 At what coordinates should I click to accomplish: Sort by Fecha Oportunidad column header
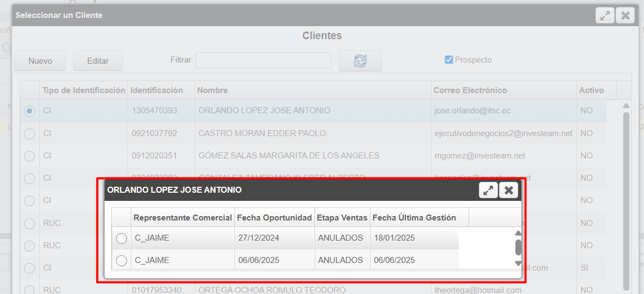point(275,218)
